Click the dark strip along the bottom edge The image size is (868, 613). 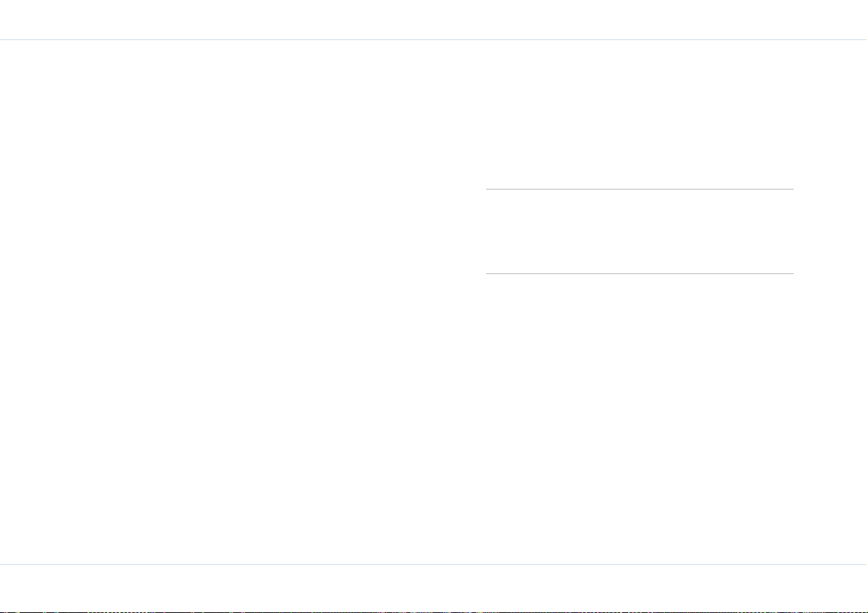point(434,612)
